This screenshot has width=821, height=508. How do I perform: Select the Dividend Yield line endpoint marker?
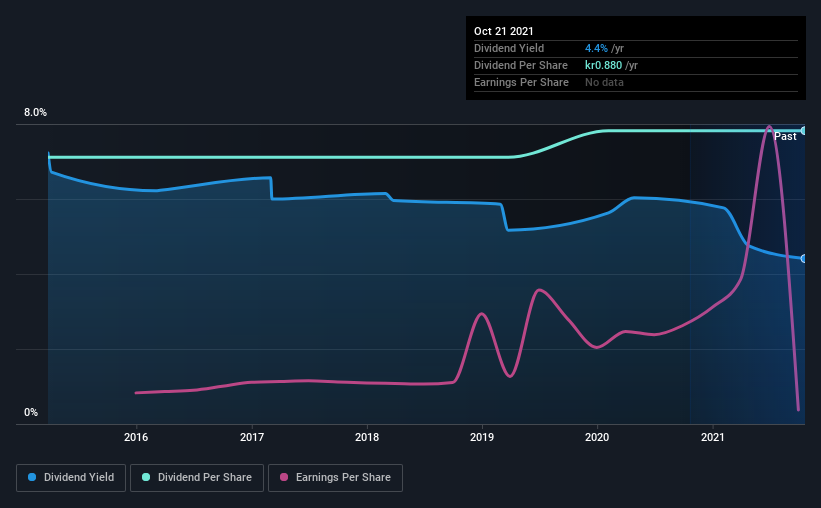click(x=804, y=259)
